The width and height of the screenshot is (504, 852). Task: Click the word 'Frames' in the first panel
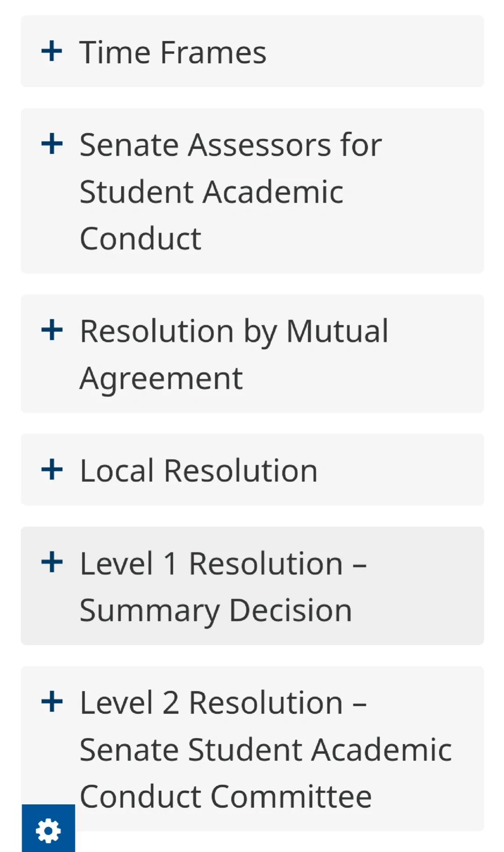[213, 52]
